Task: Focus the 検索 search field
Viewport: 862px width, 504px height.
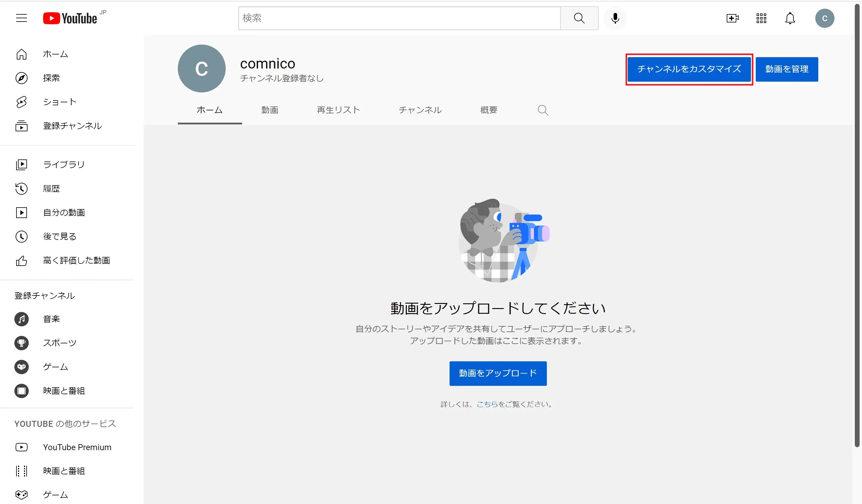Action: pyautogui.click(x=400, y=18)
